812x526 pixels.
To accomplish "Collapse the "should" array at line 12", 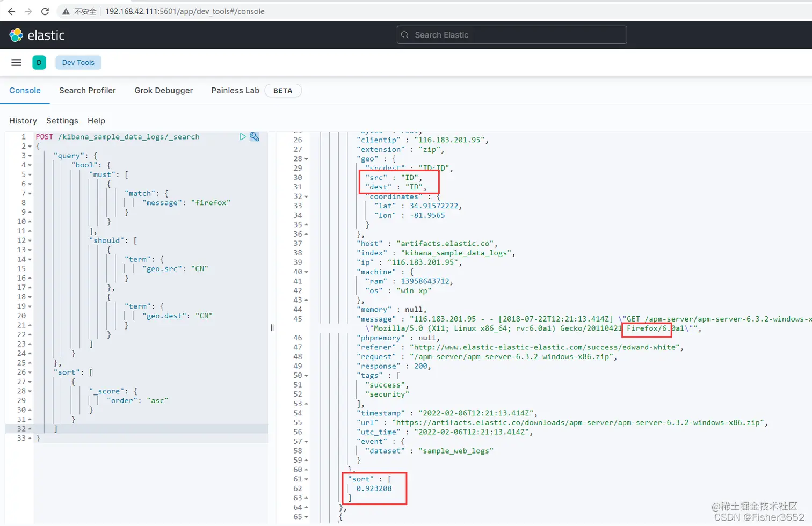I will pyautogui.click(x=30, y=240).
